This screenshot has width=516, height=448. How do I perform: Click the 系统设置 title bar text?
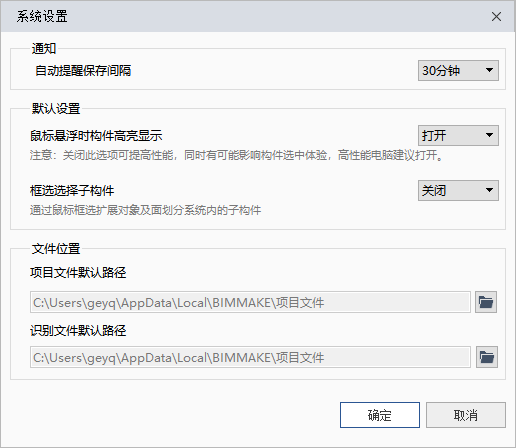pos(42,16)
